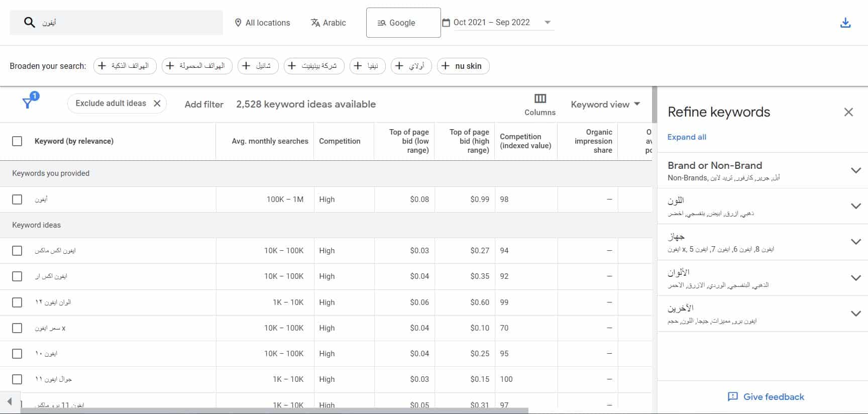This screenshot has height=414, width=868.
Task: Click the Give feedback link
Action: point(766,396)
